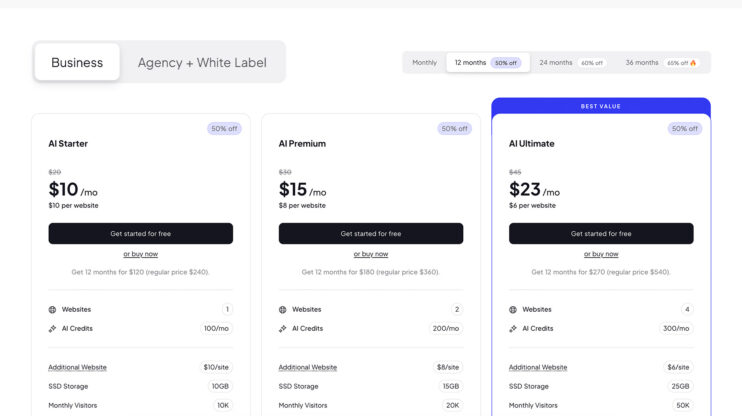Screen dimensions: 742x416
Task: Click AI Credits sparkle icon in AI Starter
Action: tap(53, 328)
